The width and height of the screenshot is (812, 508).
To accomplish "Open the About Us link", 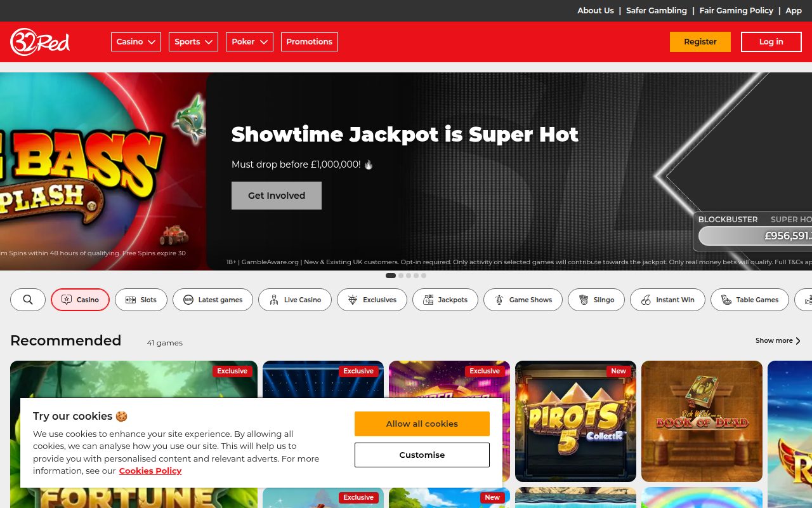I will tap(596, 10).
